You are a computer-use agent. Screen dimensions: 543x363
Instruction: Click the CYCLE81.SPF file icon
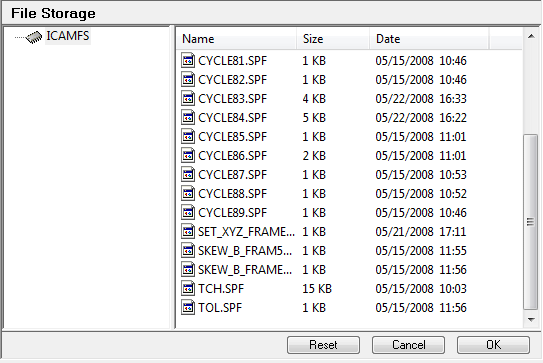click(x=188, y=61)
